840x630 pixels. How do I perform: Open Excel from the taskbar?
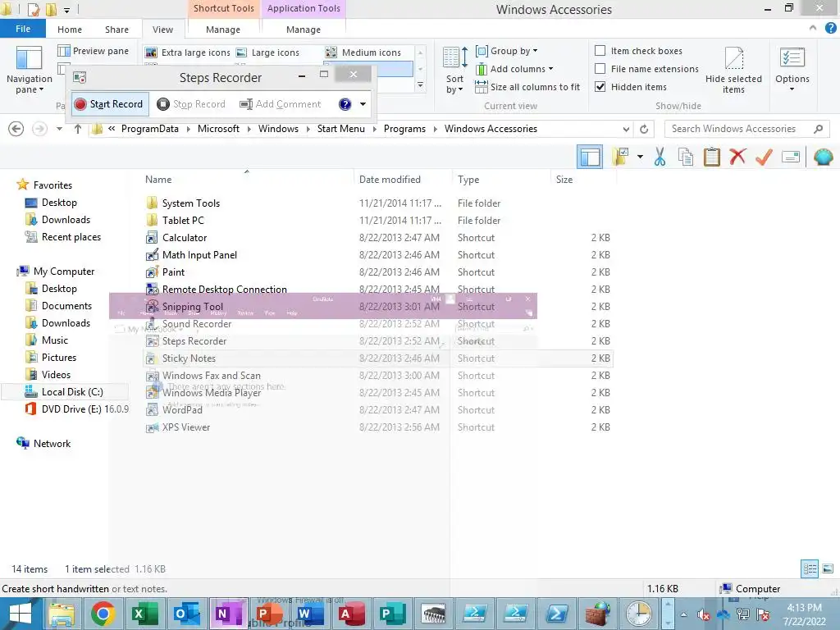pos(145,614)
